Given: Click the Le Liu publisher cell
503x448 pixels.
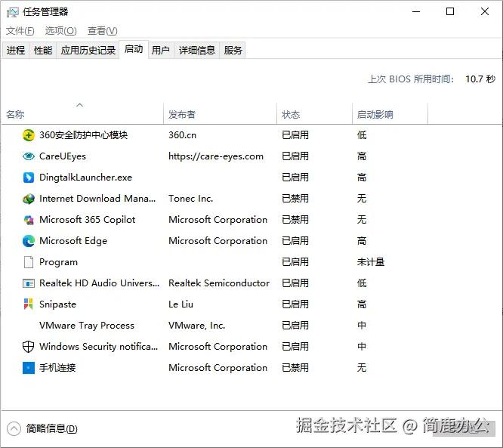Looking at the screenshot, I should tap(181, 304).
